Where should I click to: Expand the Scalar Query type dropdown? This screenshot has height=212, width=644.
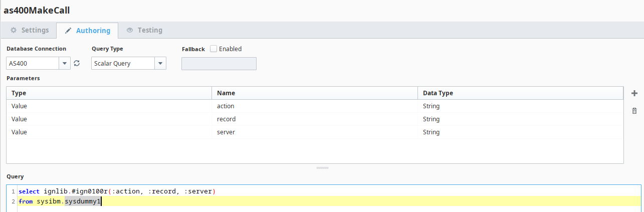pos(160,63)
